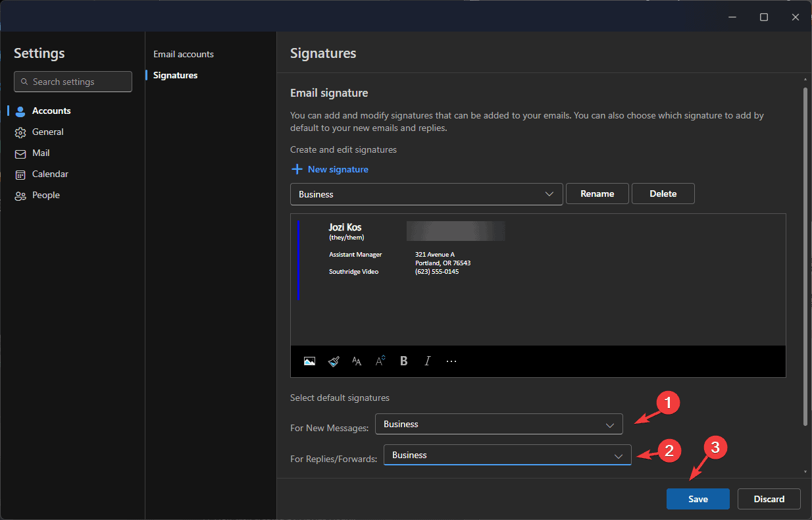
Task: Open more formatting options ellipsis
Action: 451,361
